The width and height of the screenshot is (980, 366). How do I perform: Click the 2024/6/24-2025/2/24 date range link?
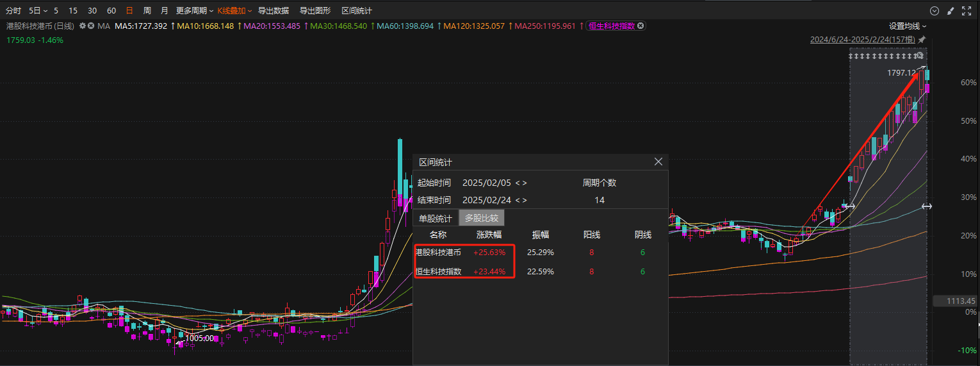(x=863, y=40)
